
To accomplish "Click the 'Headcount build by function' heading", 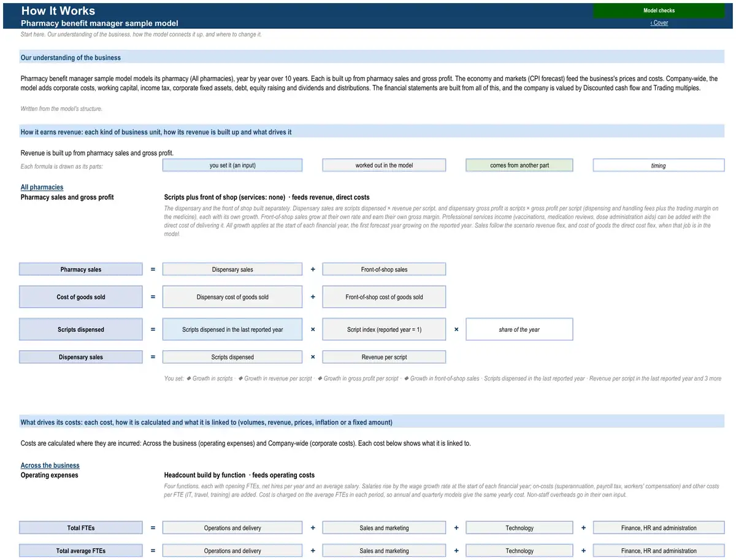I will pos(239,475).
